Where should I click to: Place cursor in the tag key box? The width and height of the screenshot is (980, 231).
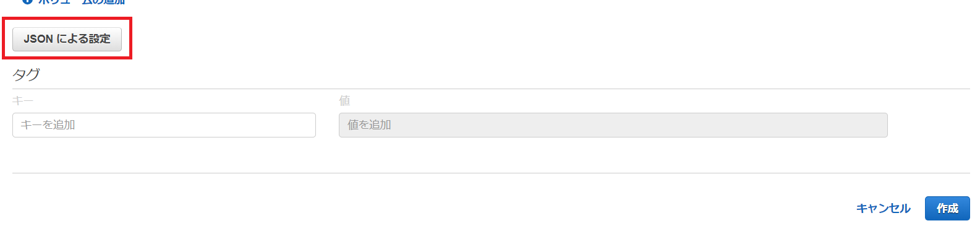164,125
